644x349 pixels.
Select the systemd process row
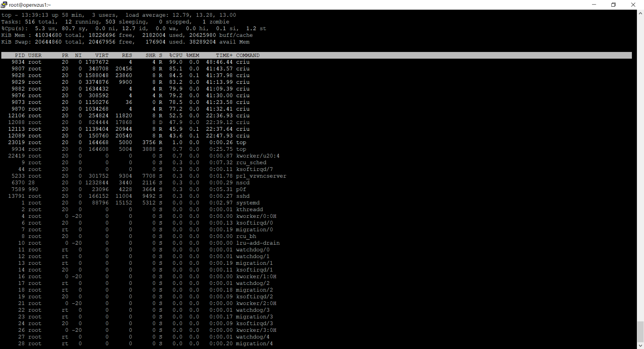coord(126,203)
